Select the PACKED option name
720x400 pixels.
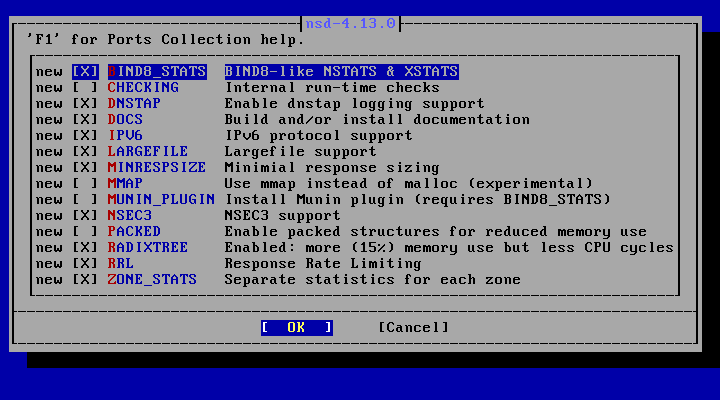135,231
